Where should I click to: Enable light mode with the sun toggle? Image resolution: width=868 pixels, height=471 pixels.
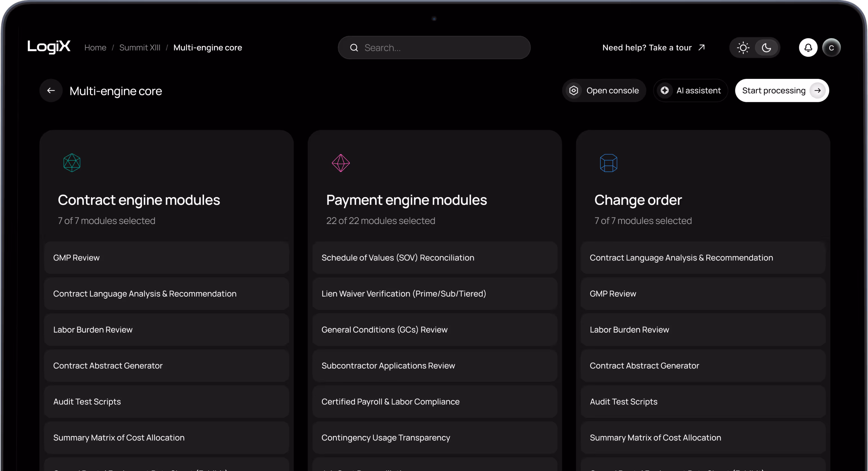pos(743,47)
